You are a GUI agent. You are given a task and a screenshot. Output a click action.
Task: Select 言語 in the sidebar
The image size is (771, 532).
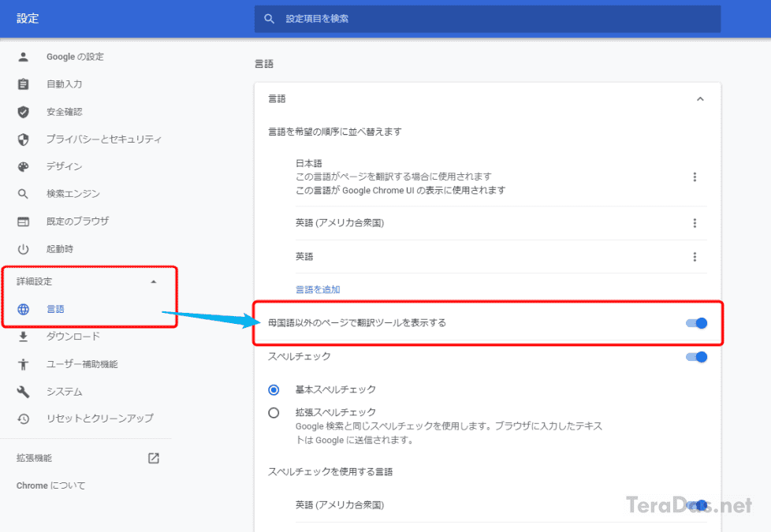pos(55,309)
